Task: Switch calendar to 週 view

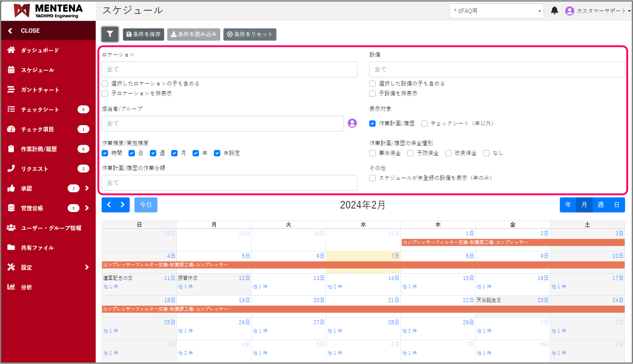Action: [600, 205]
